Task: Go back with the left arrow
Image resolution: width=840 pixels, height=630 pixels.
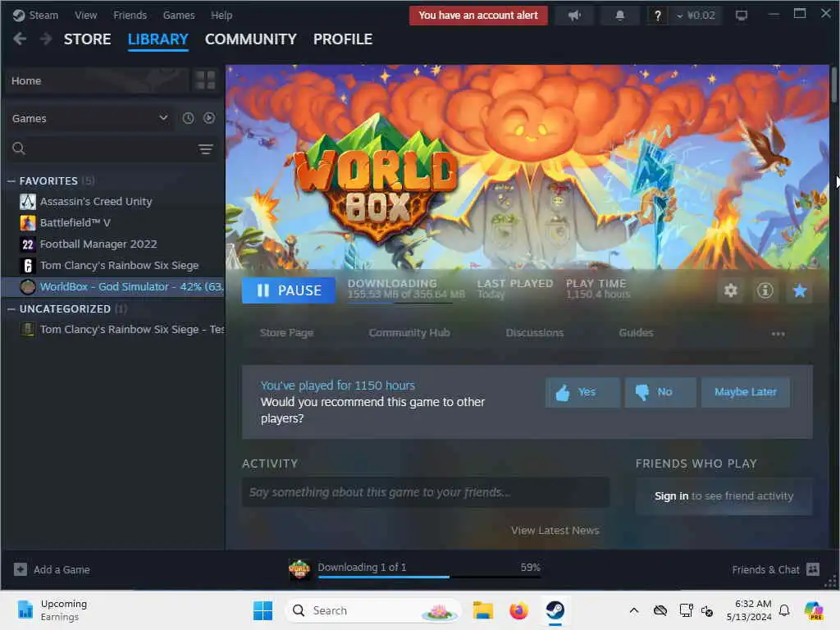Action: (20, 39)
